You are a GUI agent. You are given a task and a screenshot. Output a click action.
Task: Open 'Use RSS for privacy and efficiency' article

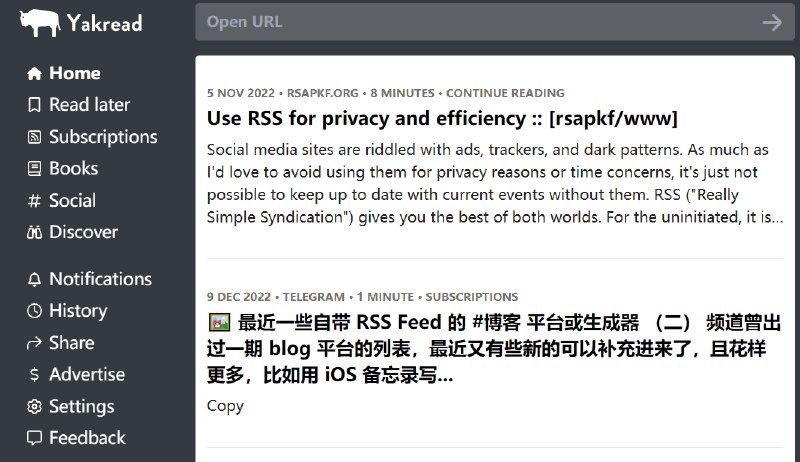pos(442,119)
